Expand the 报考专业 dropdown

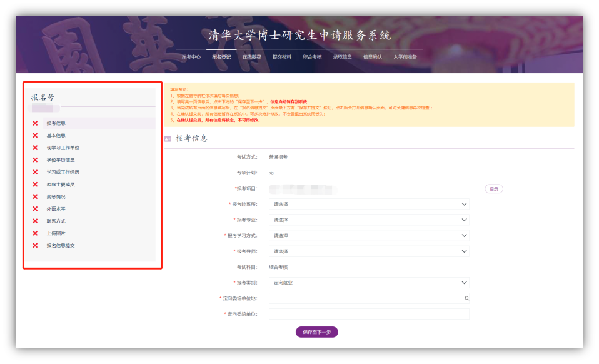pos(369,220)
